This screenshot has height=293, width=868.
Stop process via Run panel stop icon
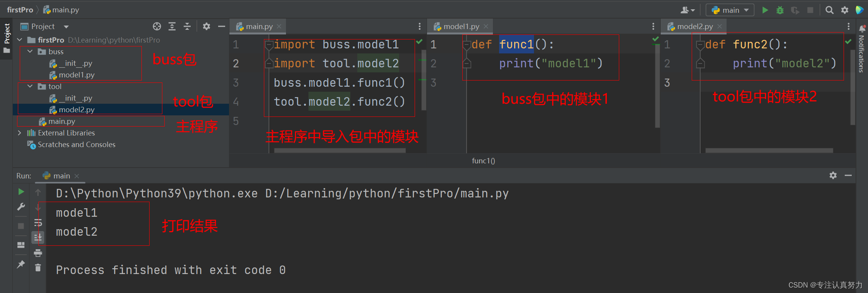(x=21, y=226)
